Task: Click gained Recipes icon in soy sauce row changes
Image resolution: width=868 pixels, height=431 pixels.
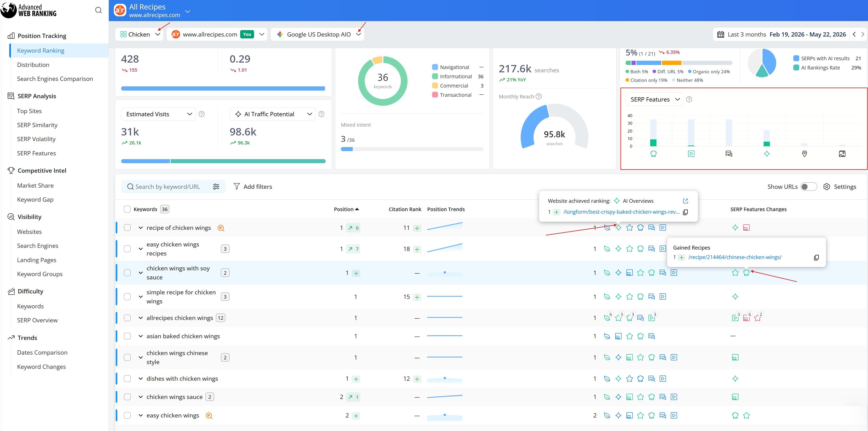Action: tap(746, 273)
